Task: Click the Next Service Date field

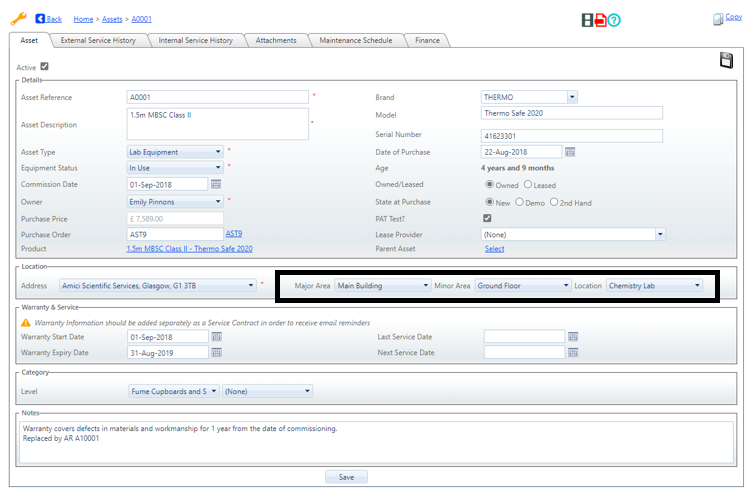Action: [x=525, y=352]
